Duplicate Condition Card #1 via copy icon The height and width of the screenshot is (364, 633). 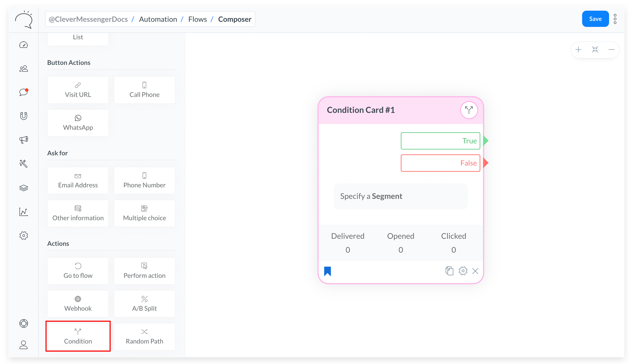tap(449, 271)
